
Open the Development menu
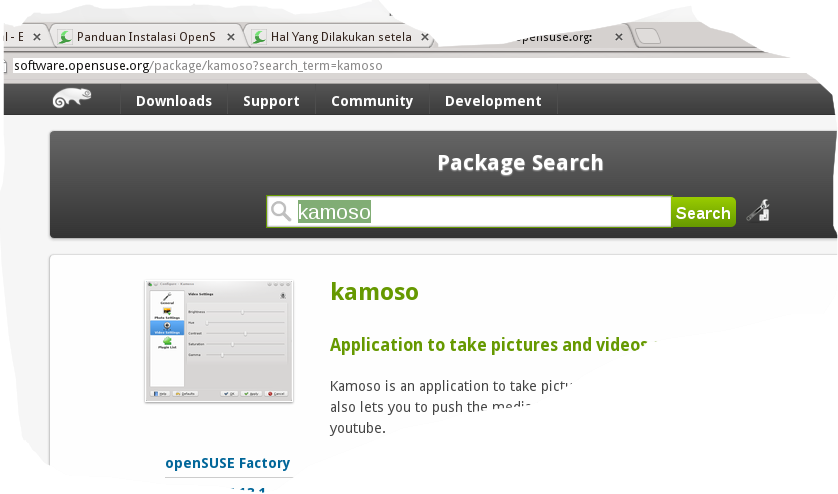click(493, 101)
